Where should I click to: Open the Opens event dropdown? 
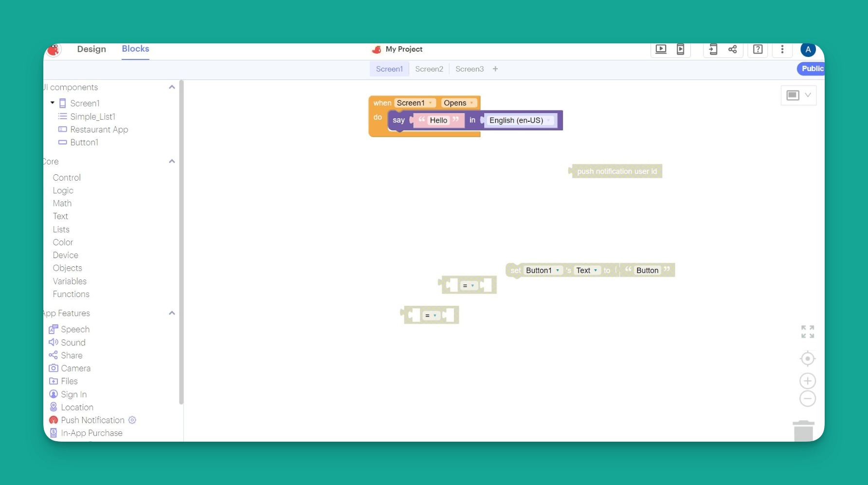[x=458, y=103]
